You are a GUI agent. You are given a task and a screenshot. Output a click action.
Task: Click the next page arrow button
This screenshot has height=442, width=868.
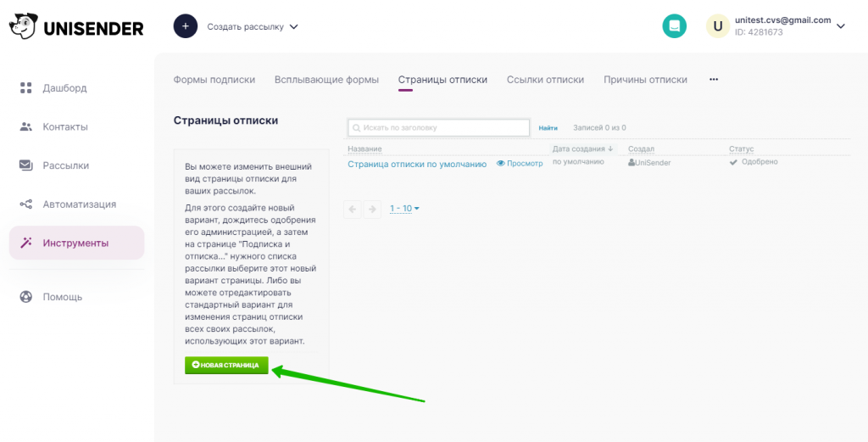[372, 209]
